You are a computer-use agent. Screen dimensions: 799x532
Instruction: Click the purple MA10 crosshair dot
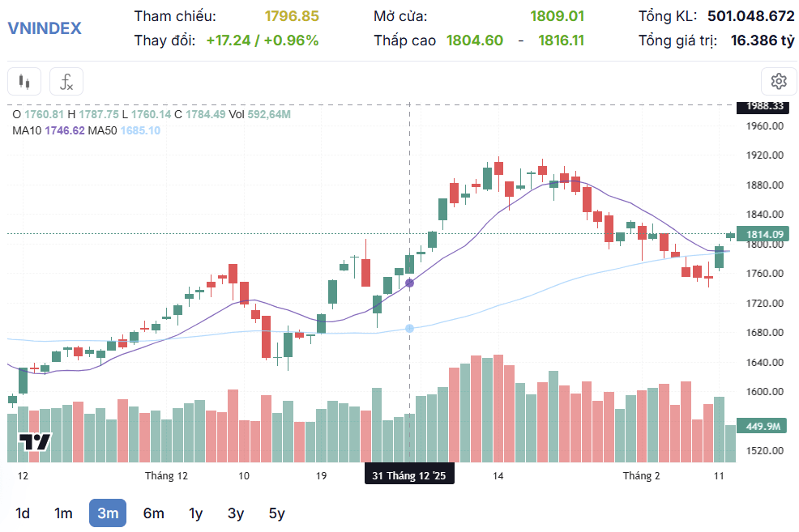click(410, 283)
